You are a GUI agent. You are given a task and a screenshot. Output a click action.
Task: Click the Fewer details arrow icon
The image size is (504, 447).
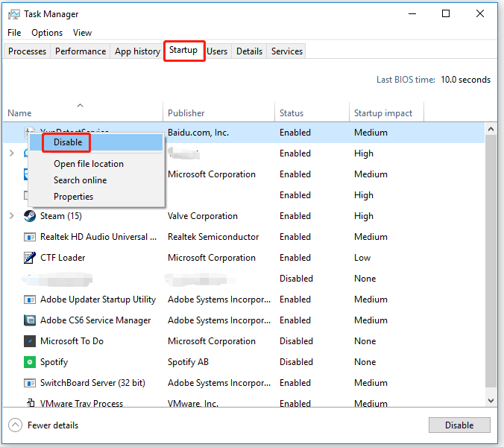click(15, 425)
